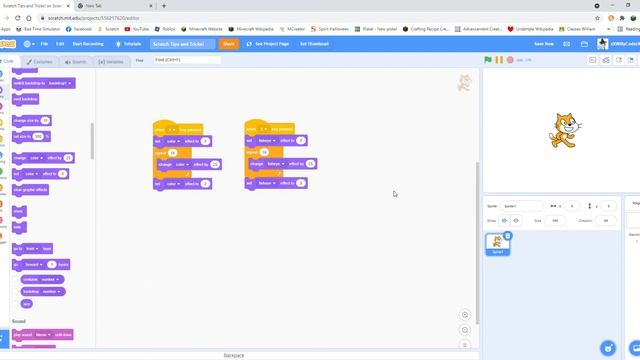Toggle sprite hidden crossed-eye button
The image size is (640, 360).
pos(516,221)
